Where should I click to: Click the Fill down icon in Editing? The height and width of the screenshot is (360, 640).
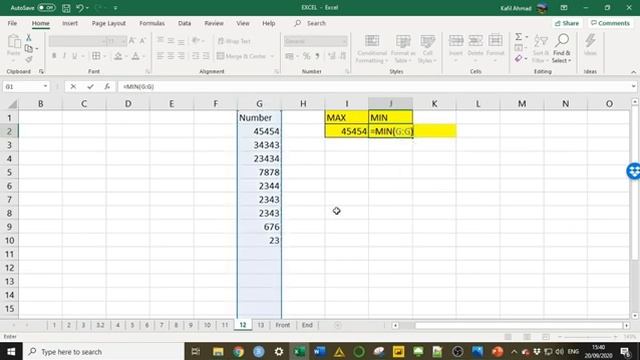point(518,48)
